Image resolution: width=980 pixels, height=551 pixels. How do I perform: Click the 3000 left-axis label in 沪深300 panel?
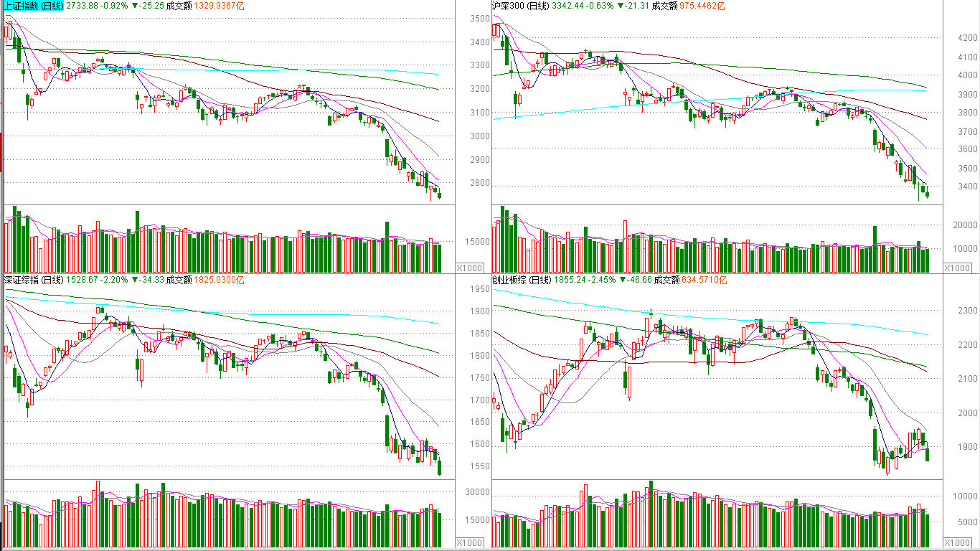tap(480, 136)
